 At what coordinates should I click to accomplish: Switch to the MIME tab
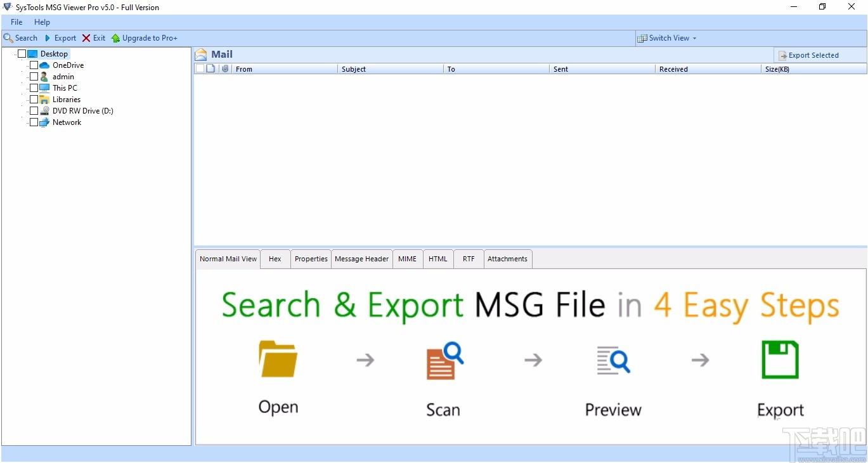pos(408,259)
